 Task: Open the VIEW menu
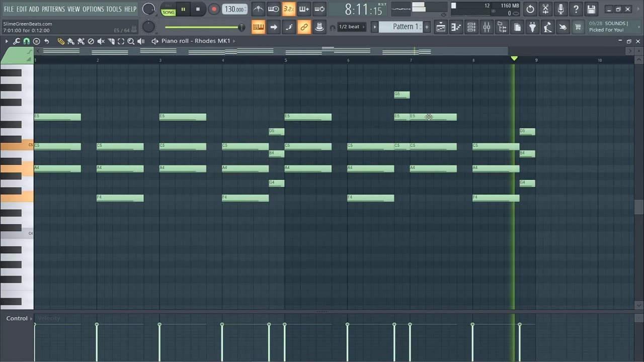click(x=74, y=9)
